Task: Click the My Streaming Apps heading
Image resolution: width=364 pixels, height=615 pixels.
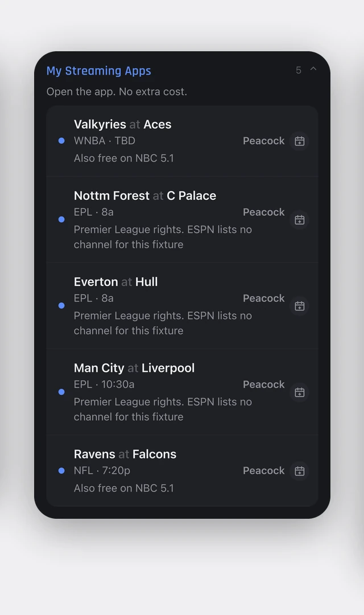Action: click(99, 71)
